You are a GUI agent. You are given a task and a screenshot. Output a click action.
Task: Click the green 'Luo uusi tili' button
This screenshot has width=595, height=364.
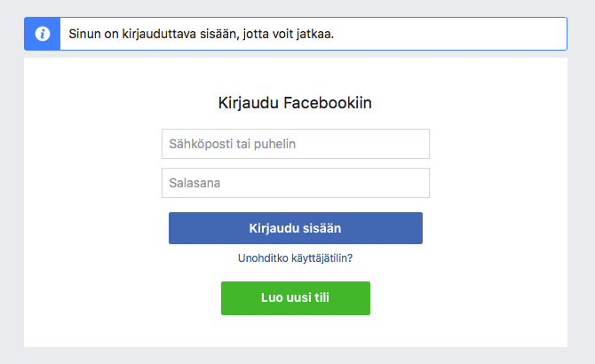click(295, 298)
